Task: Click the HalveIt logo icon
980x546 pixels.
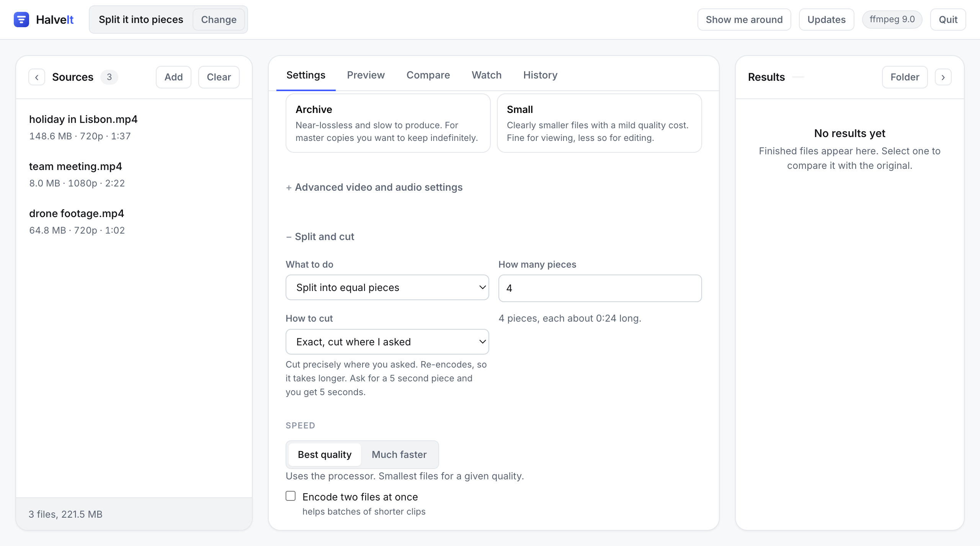Action: [21, 20]
